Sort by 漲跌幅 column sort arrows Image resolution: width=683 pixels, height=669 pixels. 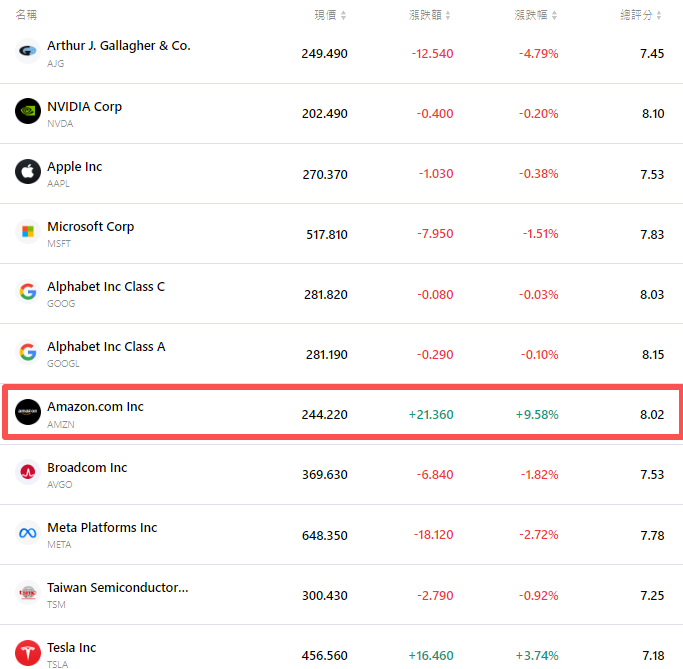coord(553,15)
